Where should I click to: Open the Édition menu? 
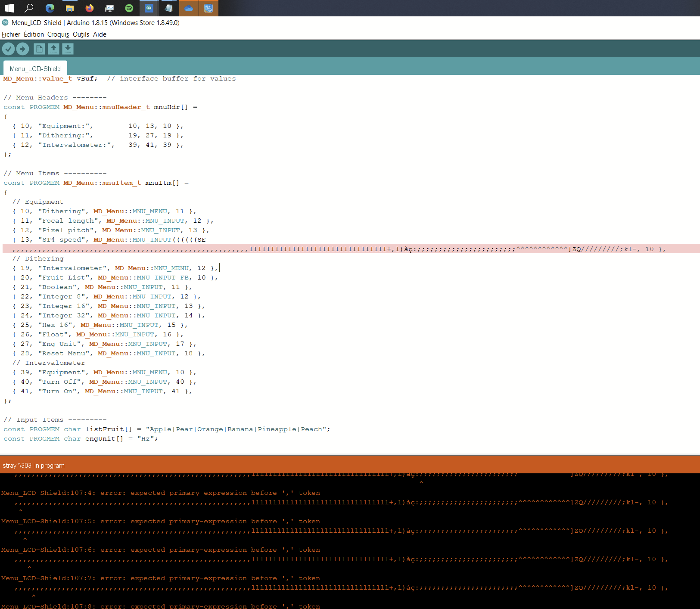(x=34, y=34)
